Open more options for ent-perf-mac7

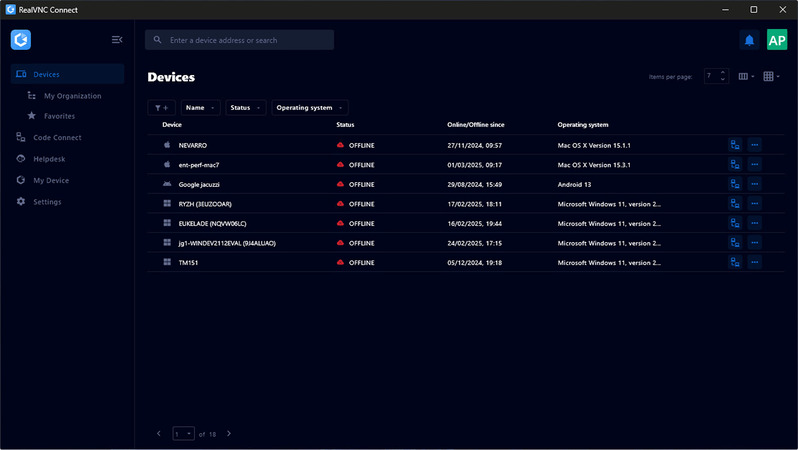coord(755,164)
